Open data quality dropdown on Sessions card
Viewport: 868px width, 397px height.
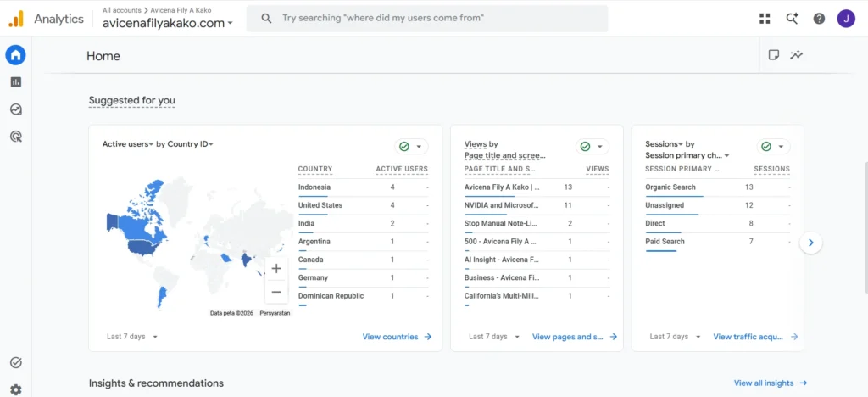[x=773, y=146]
